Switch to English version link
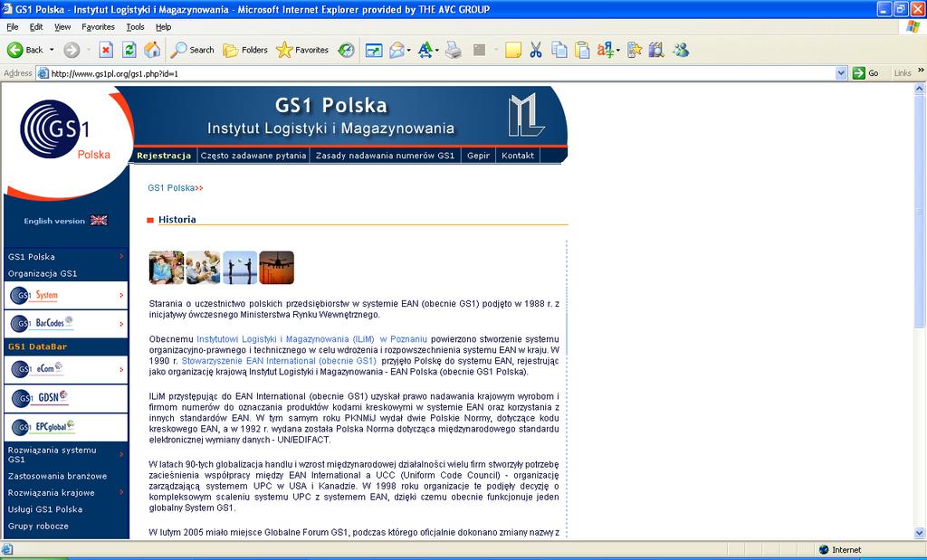The image size is (927, 560). (54, 221)
